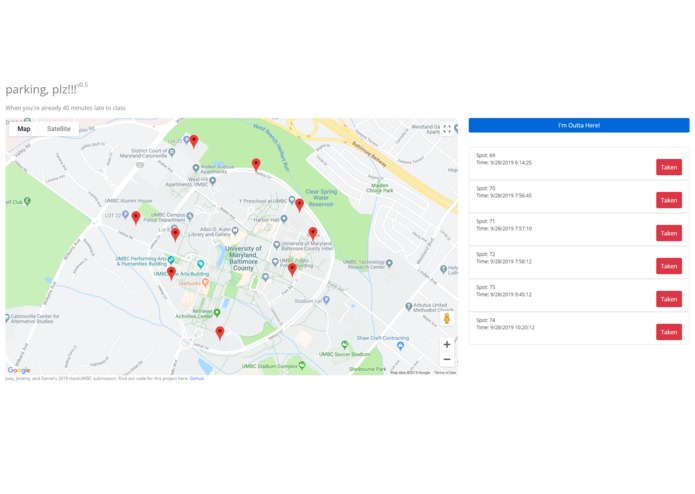
Task: Click Clear Spring Water Reservoir label
Action: (321, 198)
